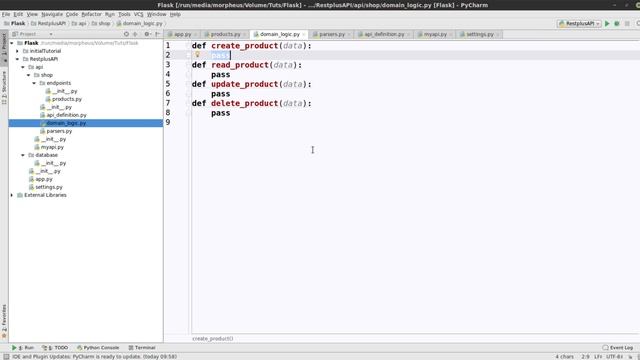The image size is (640, 360).
Task: Open the VCS menu
Action: click(x=138, y=14)
